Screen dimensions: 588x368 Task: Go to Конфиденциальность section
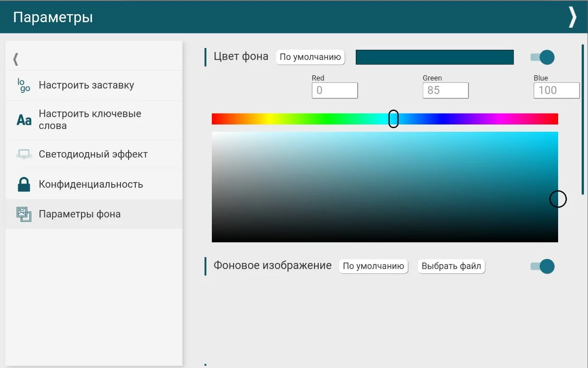91,184
